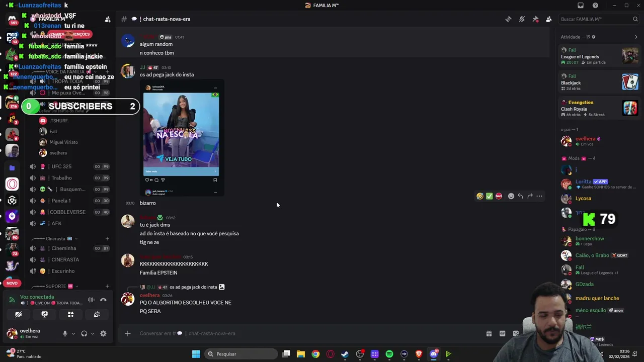Toggle noise suppression waveform icon

91,300
